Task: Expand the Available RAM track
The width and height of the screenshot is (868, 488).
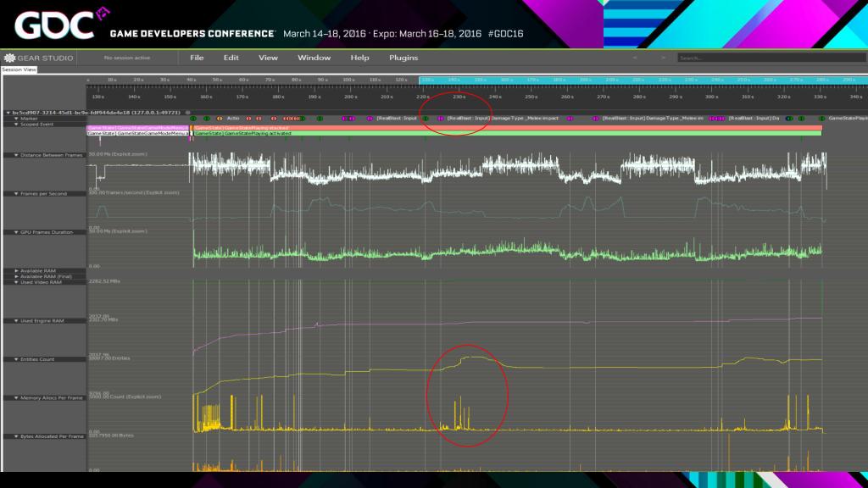Action: pyautogui.click(x=8, y=271)
